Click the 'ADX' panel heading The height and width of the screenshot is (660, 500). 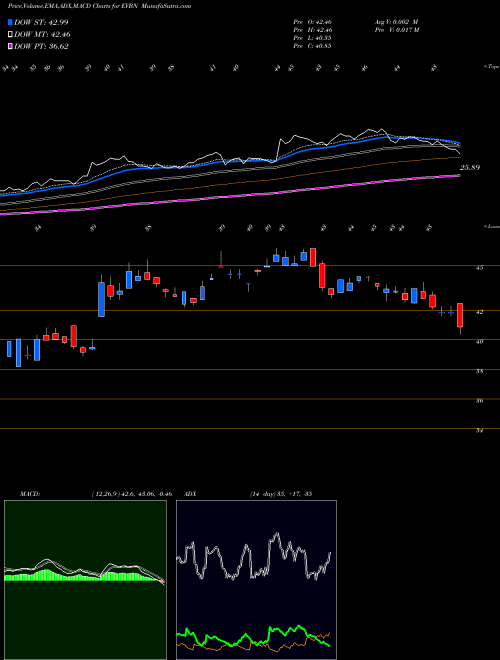191,494
